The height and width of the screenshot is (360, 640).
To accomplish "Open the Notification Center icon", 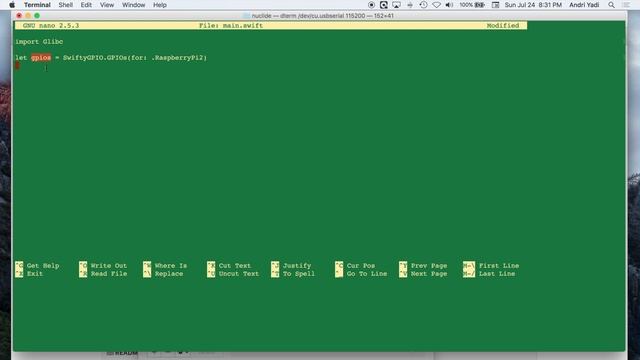I will (626, 5).
